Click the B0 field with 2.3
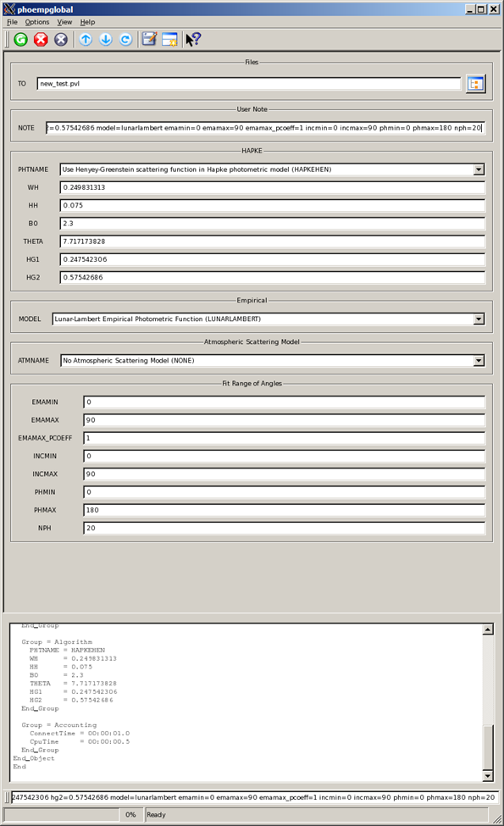 272,224
